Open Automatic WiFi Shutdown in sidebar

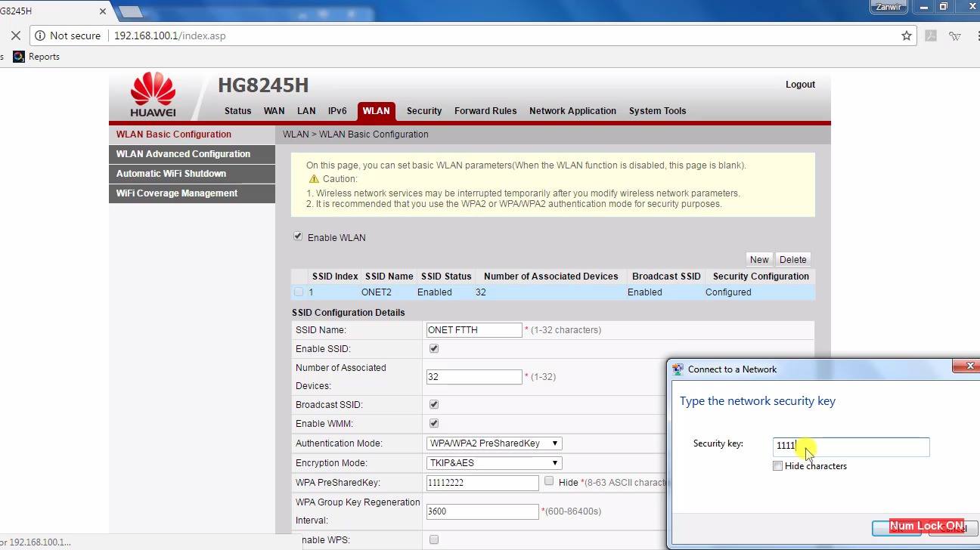(192, 174)
